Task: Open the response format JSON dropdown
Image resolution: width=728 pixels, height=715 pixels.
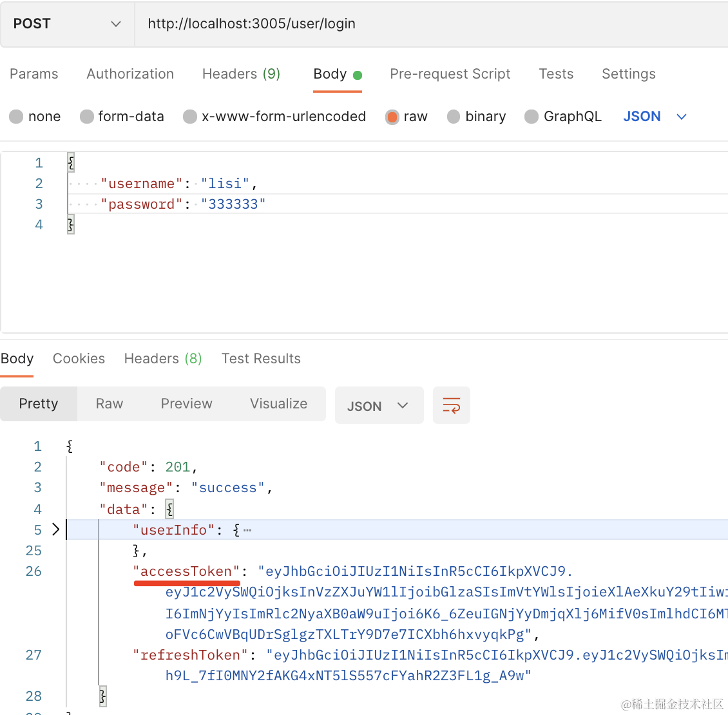Action: point(378,406)
